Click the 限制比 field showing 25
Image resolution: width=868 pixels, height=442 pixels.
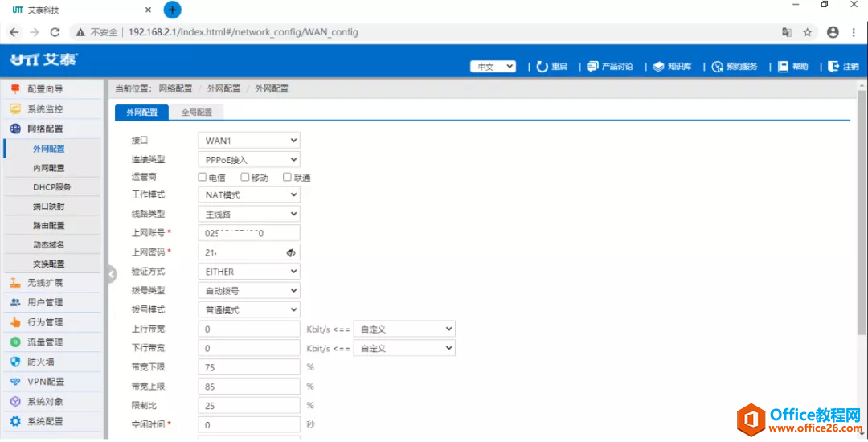(249, 406)
